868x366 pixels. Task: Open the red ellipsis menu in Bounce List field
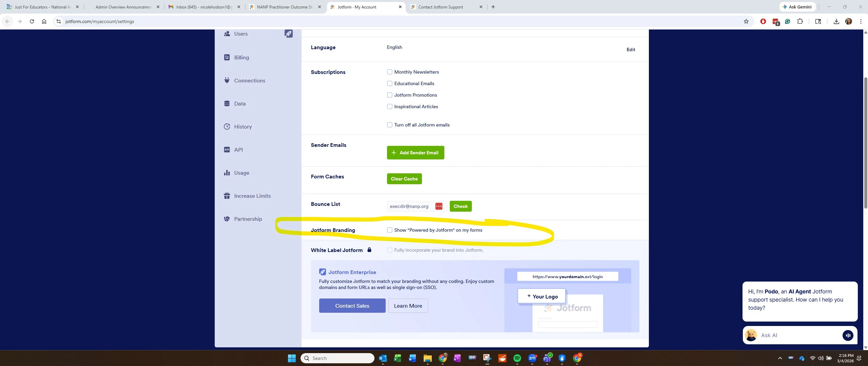click(438, 206)
